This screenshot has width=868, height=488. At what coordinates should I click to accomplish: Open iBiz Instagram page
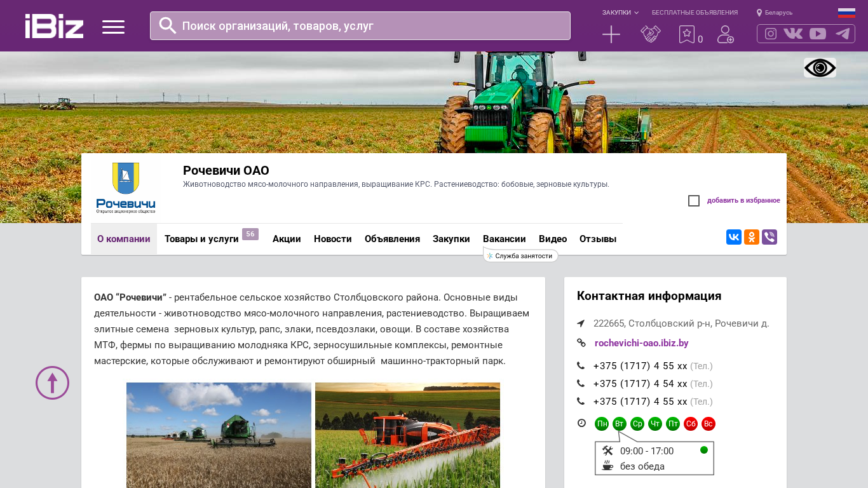coord(771,34)
